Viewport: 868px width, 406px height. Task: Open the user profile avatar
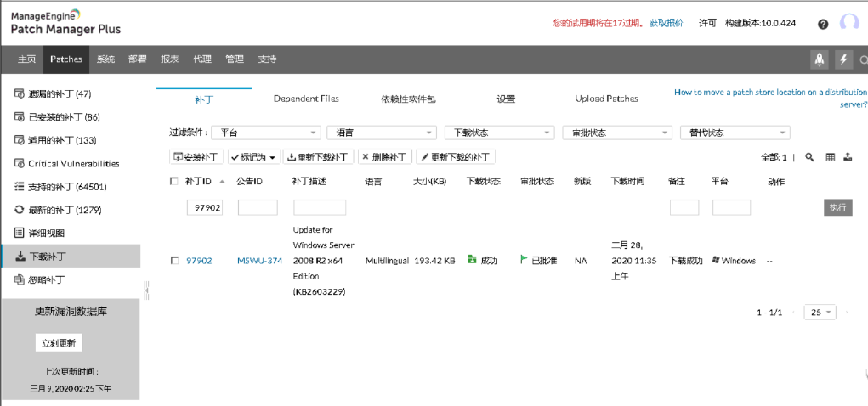849,23
